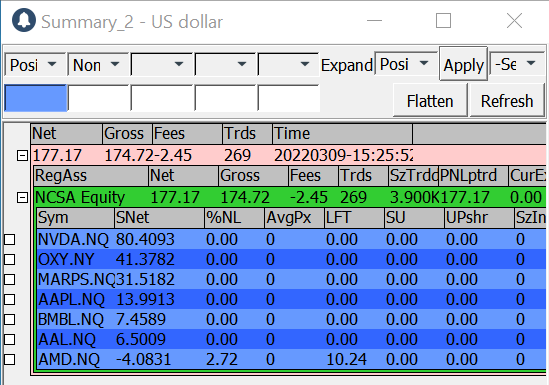This screenshot has height=385, width=549.
Task: Click the fourth filter input field
Action: [x=225, y=98]
